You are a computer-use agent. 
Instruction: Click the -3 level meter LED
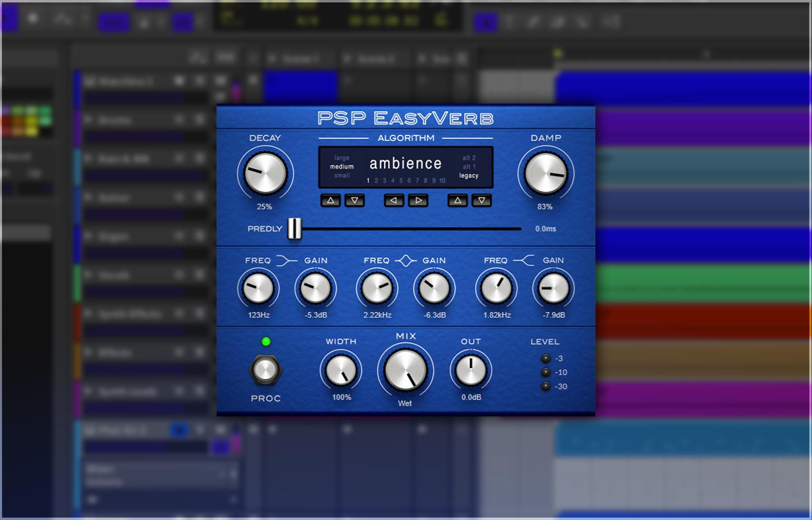click(x=546, y=359)
